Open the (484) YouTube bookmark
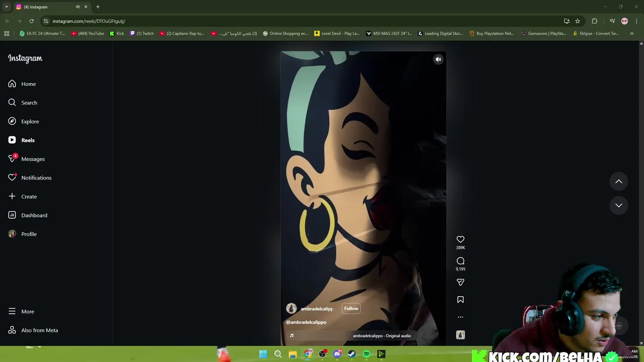Image resolution: width=644 pixels, height=362 pixels. (88, 34)
